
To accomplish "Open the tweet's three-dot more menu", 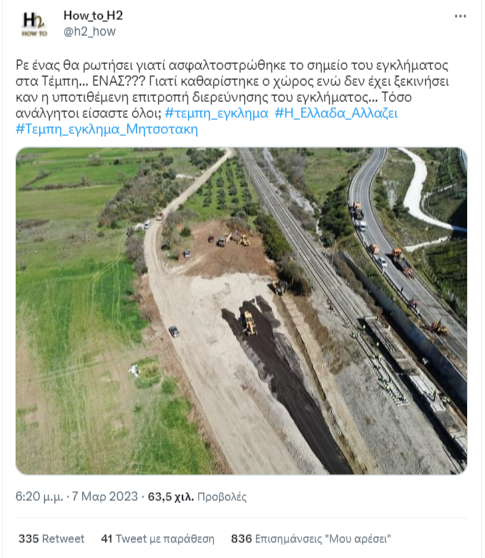I will pyautogui.click(x=460, y=16).
